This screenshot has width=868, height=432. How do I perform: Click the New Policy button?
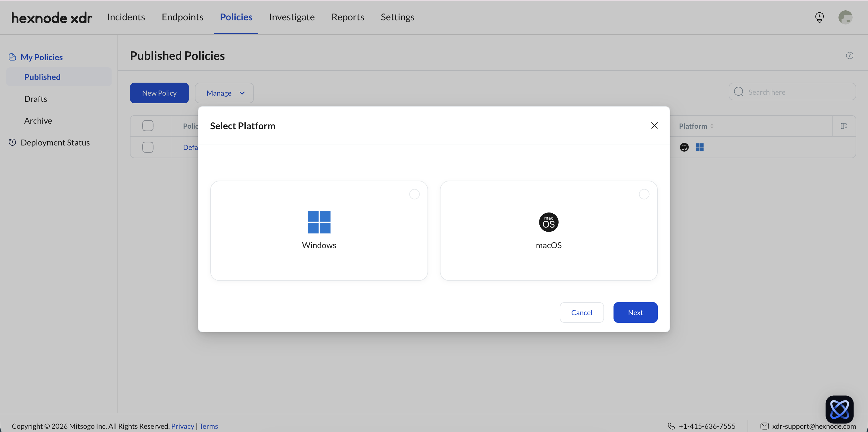pos(159,93)
